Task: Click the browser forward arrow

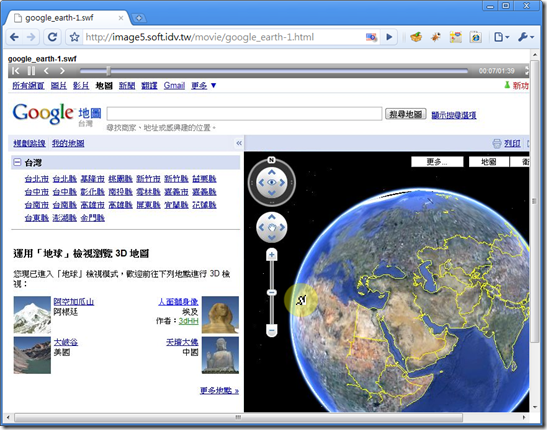Action: point(31,37)
